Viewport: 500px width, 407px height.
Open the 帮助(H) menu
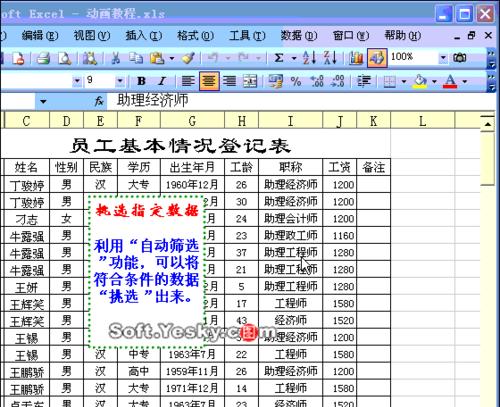pyautogui.click(x=403, y=35)
